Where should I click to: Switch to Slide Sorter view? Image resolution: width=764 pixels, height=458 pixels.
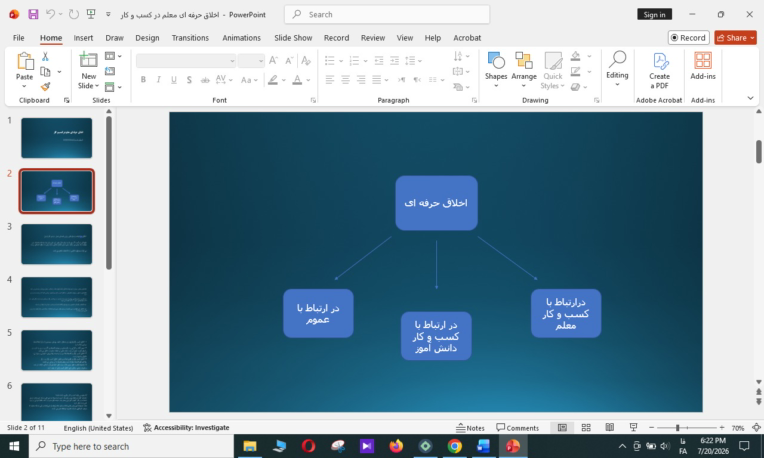586,427
